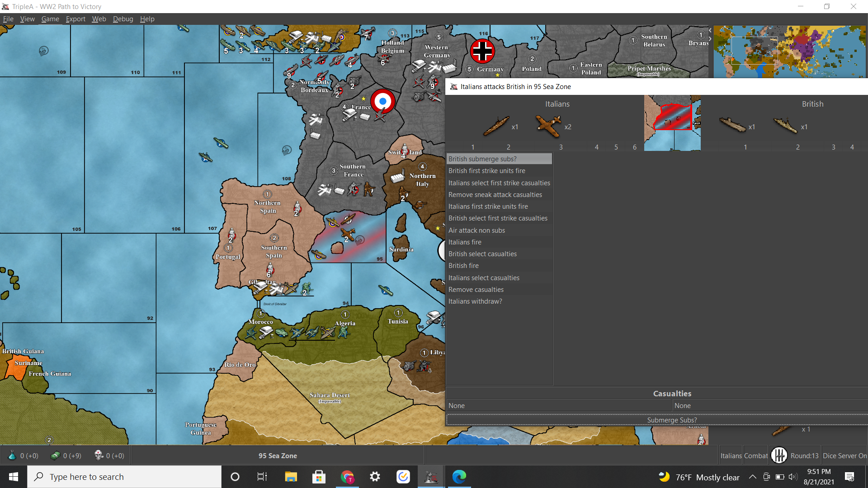Click the Italian warship icon in battle panel
The width and height of the screenshot is (868, 488).
click(496, 126)
